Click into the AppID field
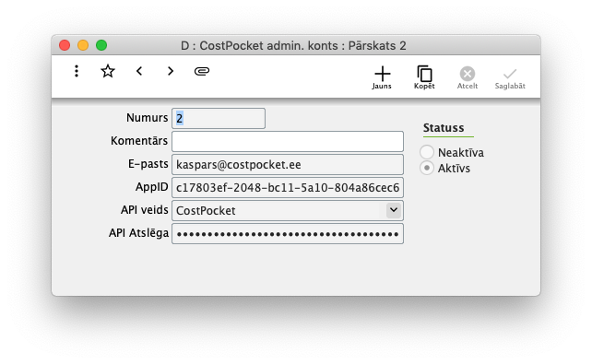This screenshot has height=364, width=592. [x=288, y=187]
